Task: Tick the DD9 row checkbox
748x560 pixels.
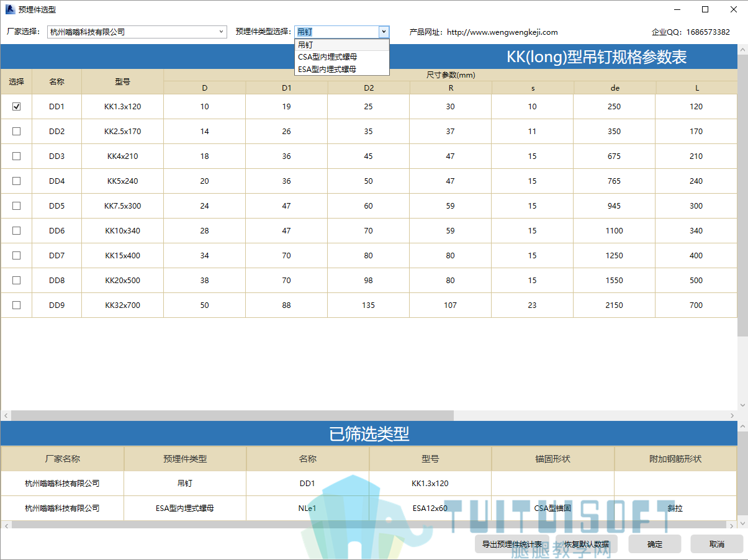Action: click(x=17, y=305)
